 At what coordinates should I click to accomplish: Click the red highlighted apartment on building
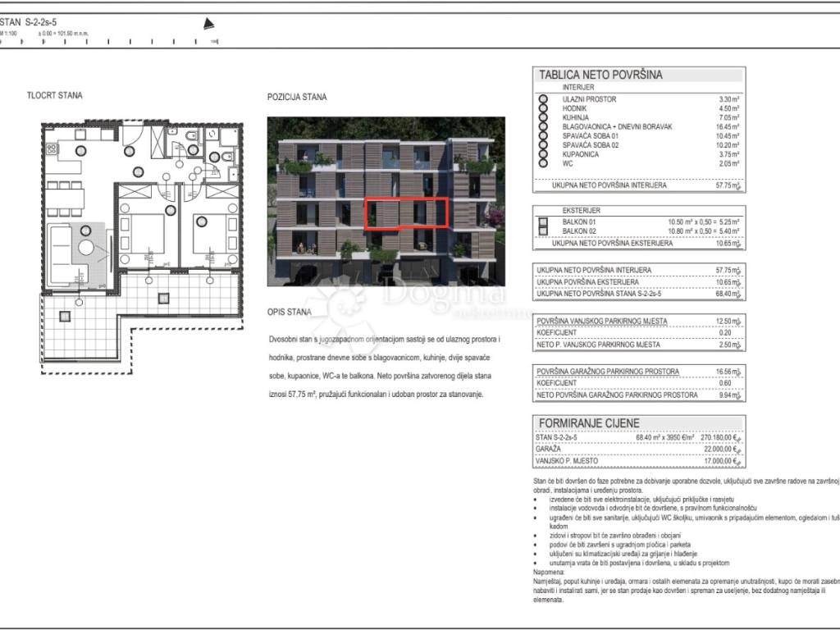tap(406, 213)
